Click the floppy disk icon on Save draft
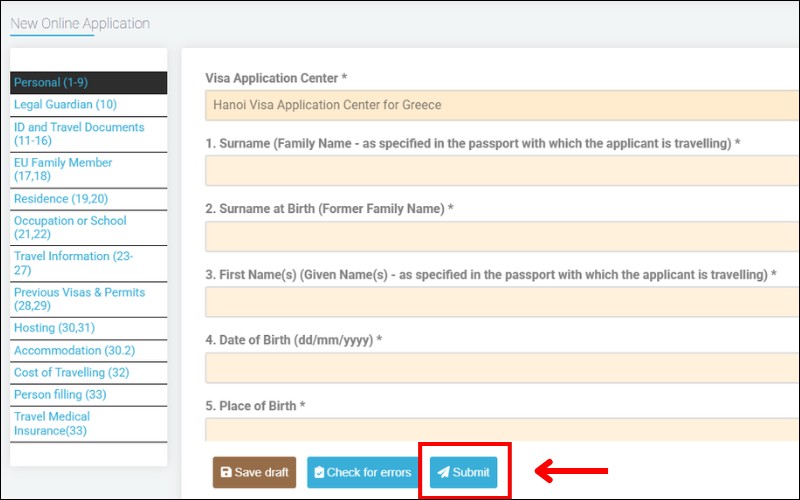The height and width of the screenshot is (500, 800). tap(226, 473)
